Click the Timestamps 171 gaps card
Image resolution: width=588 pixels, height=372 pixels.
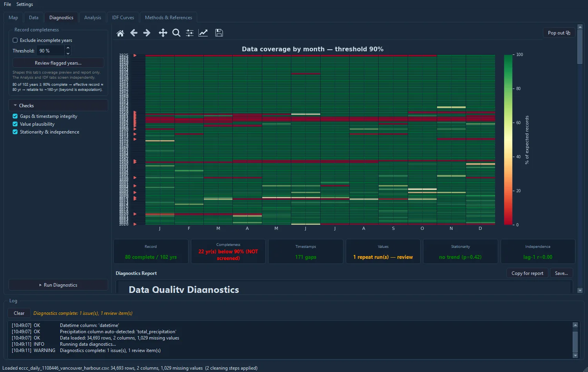[306, 251]
